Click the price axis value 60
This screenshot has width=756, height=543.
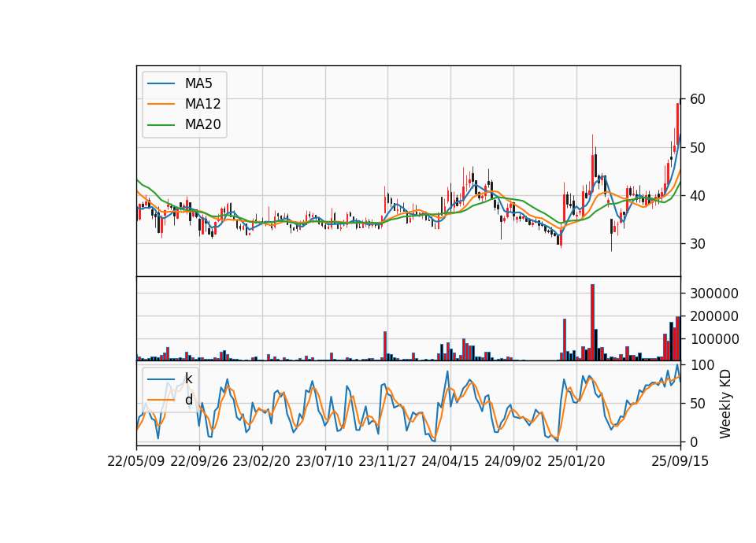coord(698,99)
